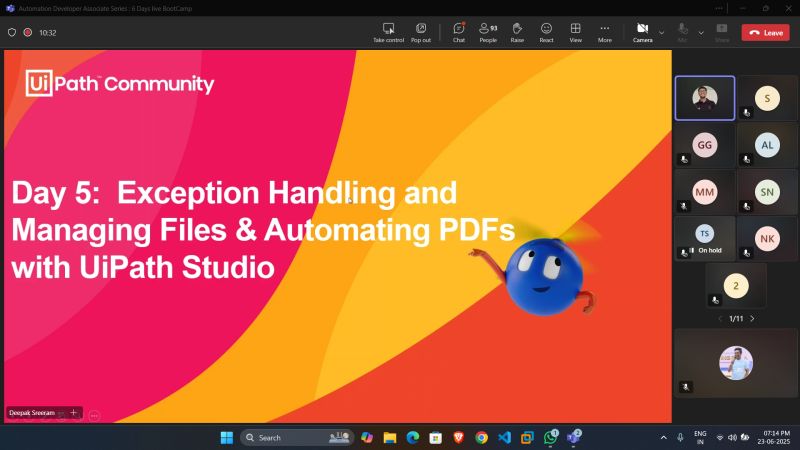Launch Microsoft Edge from taskbar
Viewport: 800px width, 450px height.
click(413, 438)
